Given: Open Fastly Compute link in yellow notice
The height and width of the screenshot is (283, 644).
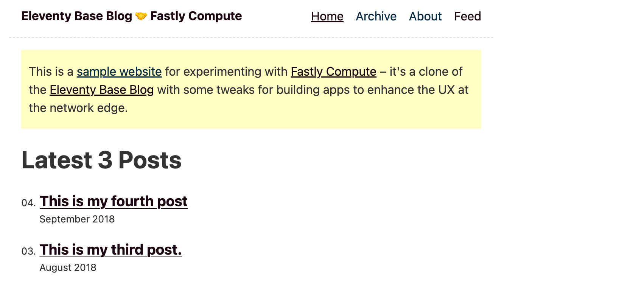Looking at the screenshot, I should 333,72.
